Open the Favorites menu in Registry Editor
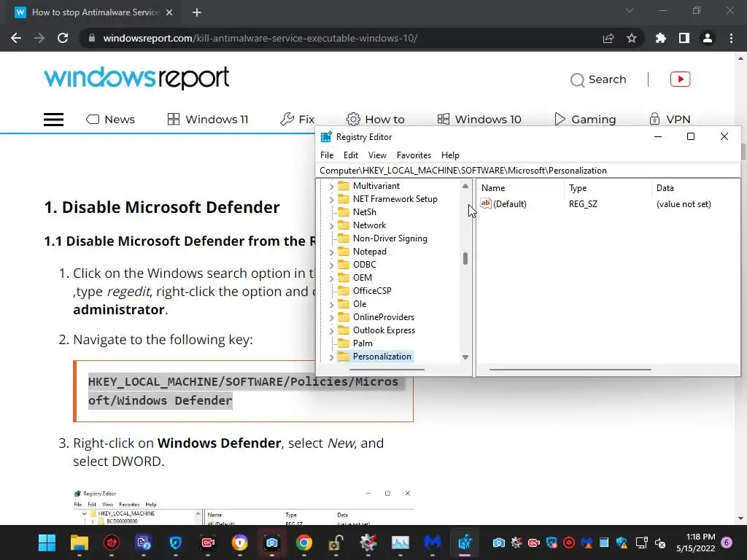Viewport: 747px width, 560px height. pos(414,155)
